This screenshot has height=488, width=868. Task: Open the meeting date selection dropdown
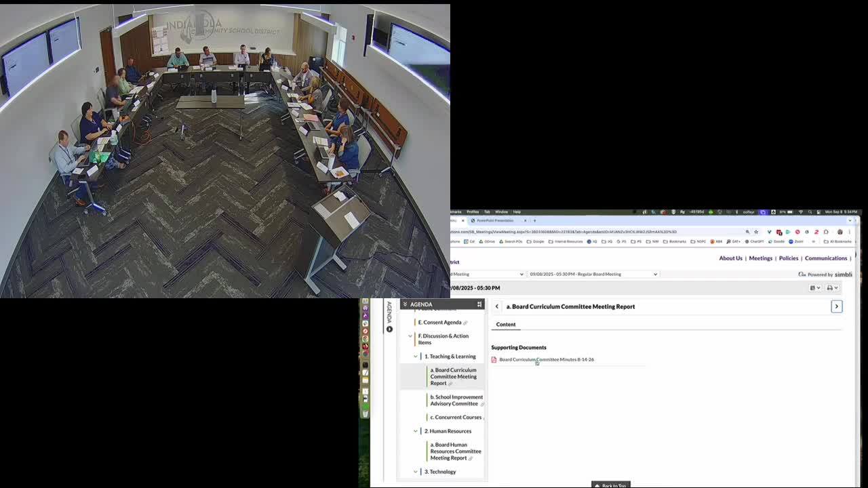point(593,274)
